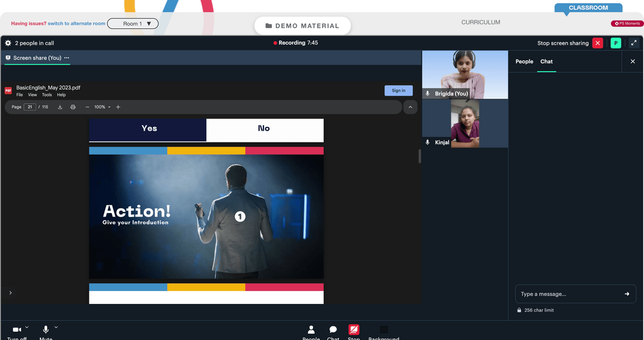Image resolution: width=644 pixels, height=340 pixels.
Task: Click the green P profile avatar
Action: (x=616, y=42)
